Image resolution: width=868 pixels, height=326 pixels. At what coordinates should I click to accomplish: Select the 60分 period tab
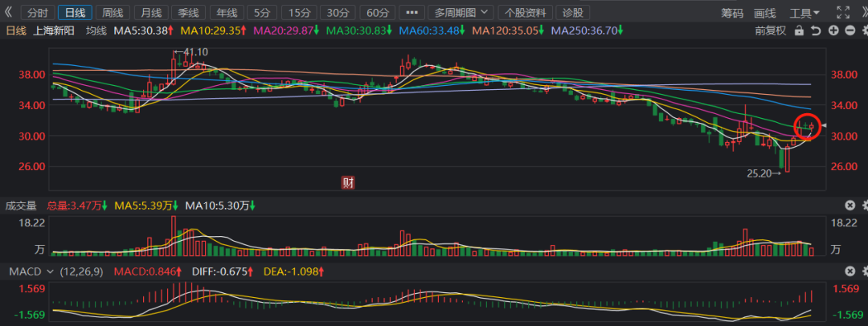[375, 13]
